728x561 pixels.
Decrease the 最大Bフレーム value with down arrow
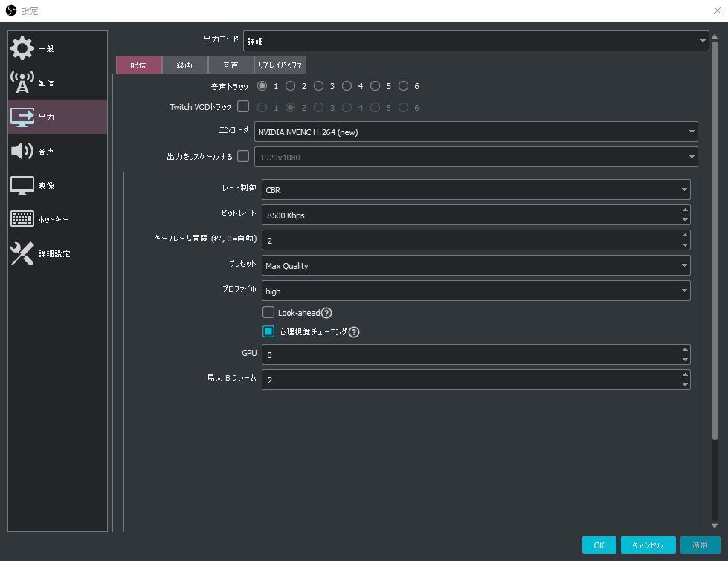point(685,385)
